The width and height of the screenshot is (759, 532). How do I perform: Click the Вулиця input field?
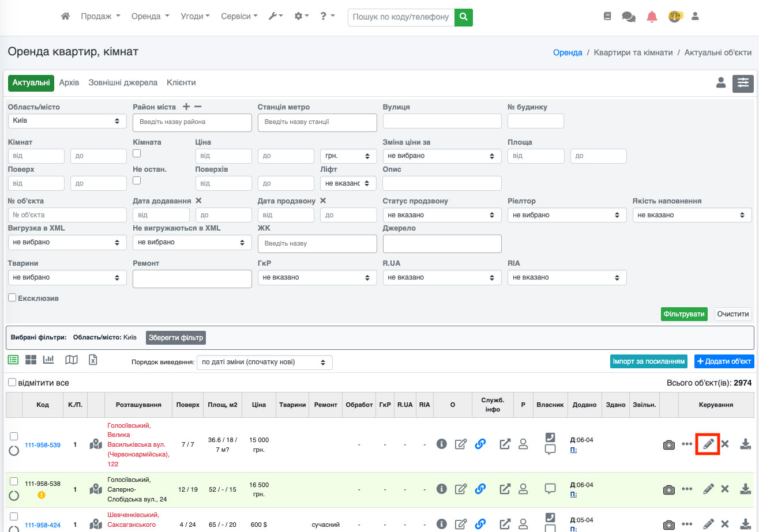[442, 121]
